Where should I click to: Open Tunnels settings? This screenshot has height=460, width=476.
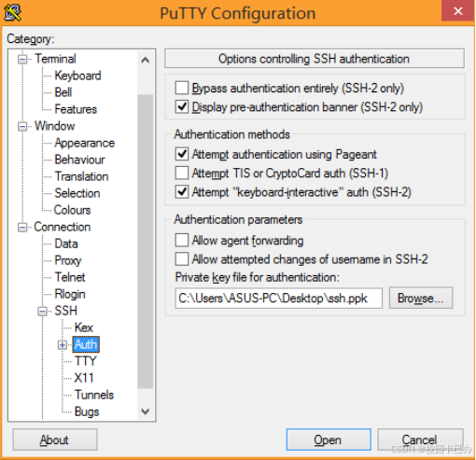pyautogui.click(x=94, y=395)
